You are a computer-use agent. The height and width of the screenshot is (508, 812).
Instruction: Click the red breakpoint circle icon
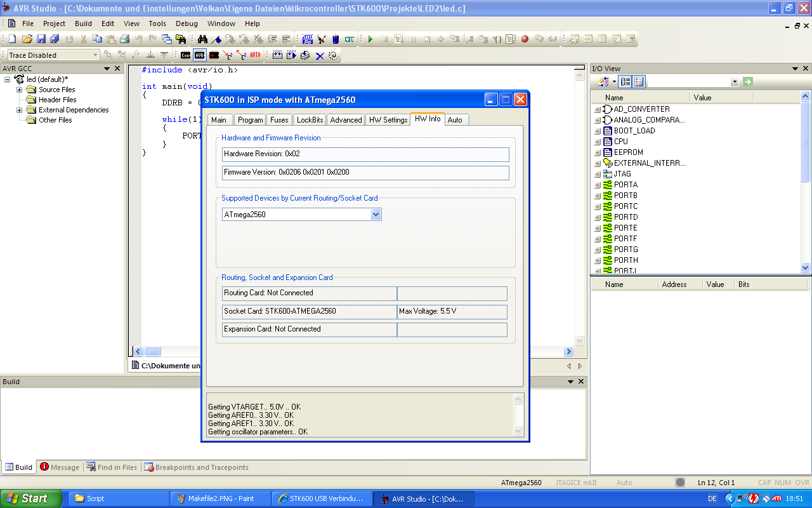[525, 39]
